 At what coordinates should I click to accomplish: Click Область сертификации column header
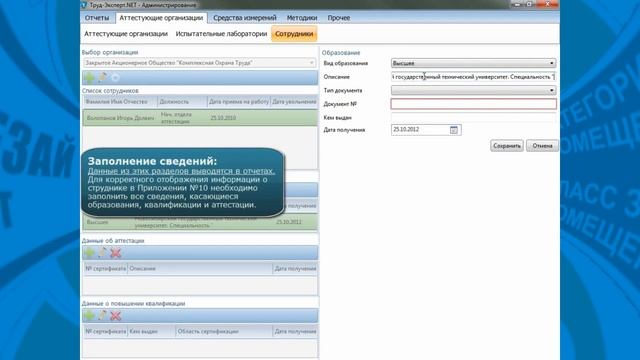tap(224, 331)
